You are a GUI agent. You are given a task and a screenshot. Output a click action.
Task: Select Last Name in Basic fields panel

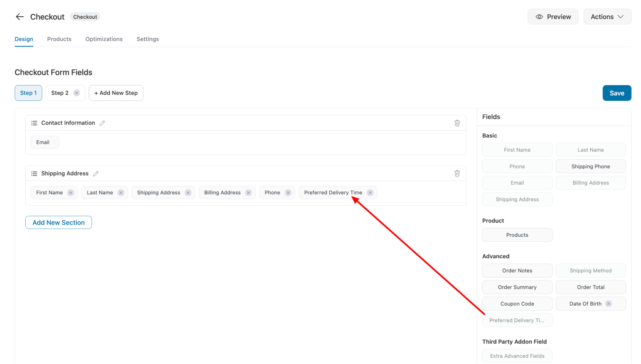tap(590, 150)
